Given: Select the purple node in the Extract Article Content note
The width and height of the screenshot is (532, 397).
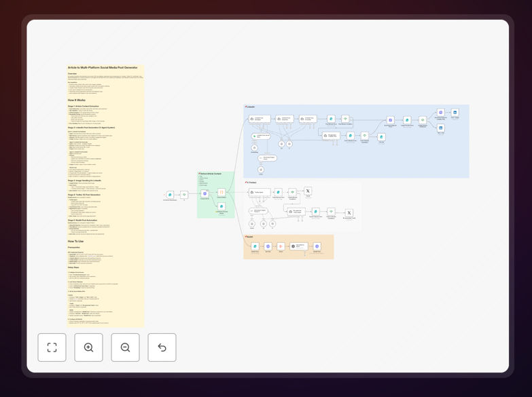Looking at the screenshot, I should (x=205, y=193).
